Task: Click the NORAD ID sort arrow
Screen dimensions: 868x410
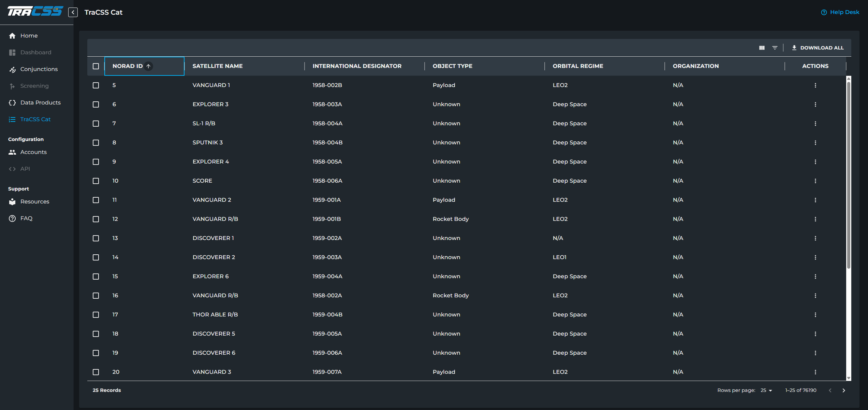Action: click(148, 66)
